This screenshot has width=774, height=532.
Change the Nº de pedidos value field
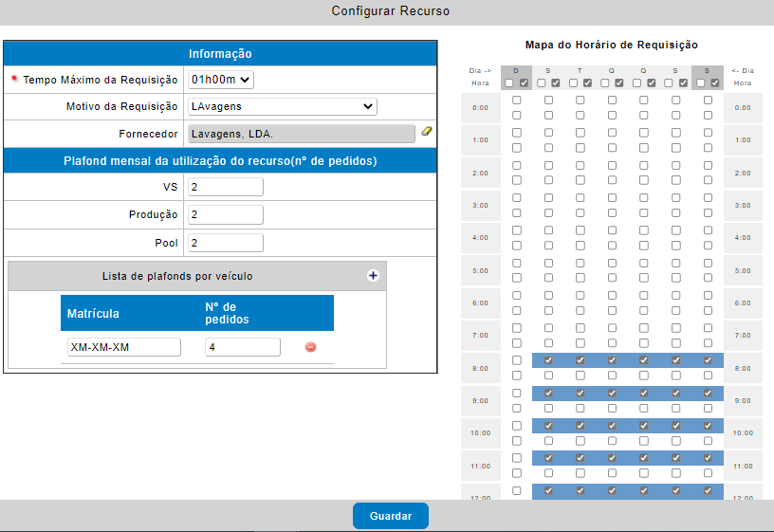click(x=243, y=347)
